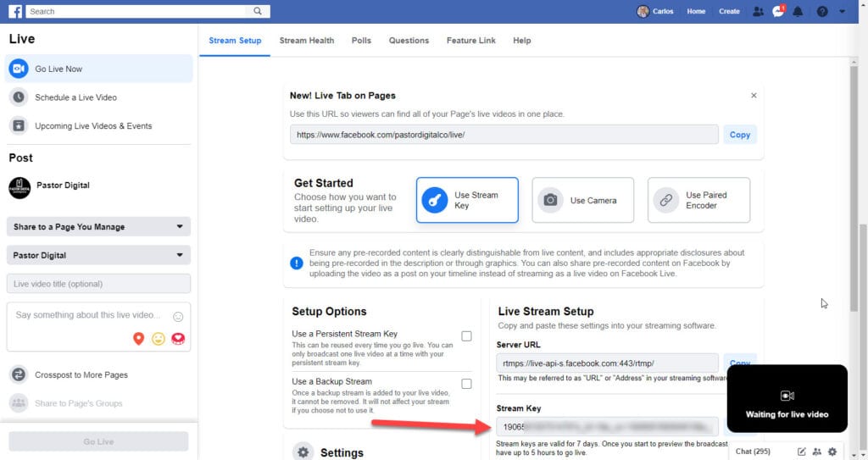Expand the account dropdown arrow in top bar
This screenshot has width=868, height=460.
pos(842,11)
